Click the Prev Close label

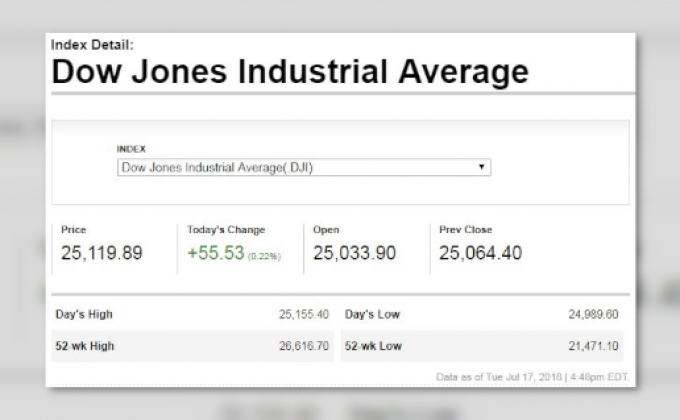coord(466,230)
